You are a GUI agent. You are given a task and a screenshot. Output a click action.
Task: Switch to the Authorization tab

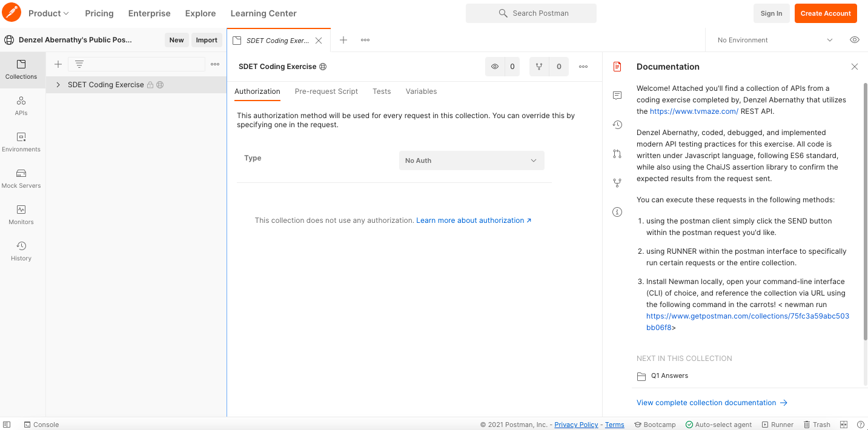[x=257, y=91]
